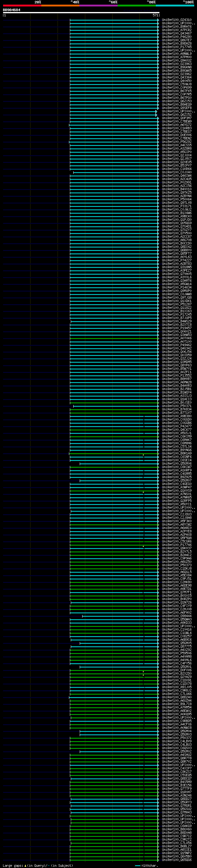Open hit UniRef100_A7PCR2
This screenshot has height=868, width=197.
tap(176, 30)
